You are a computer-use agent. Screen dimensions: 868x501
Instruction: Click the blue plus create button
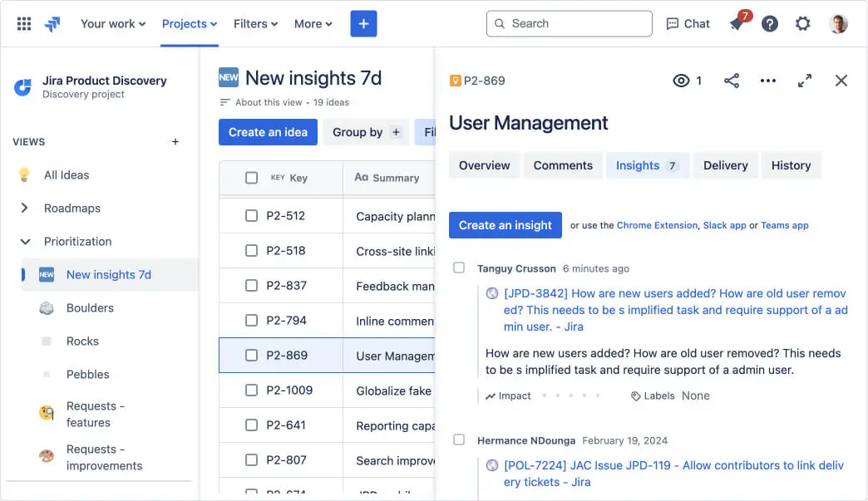[363, 24]
